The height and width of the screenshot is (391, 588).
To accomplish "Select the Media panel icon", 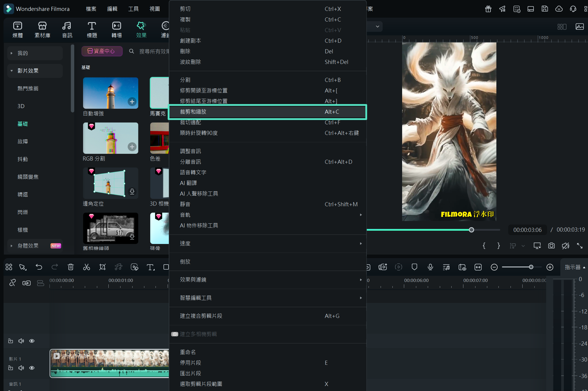I will 17,29.
